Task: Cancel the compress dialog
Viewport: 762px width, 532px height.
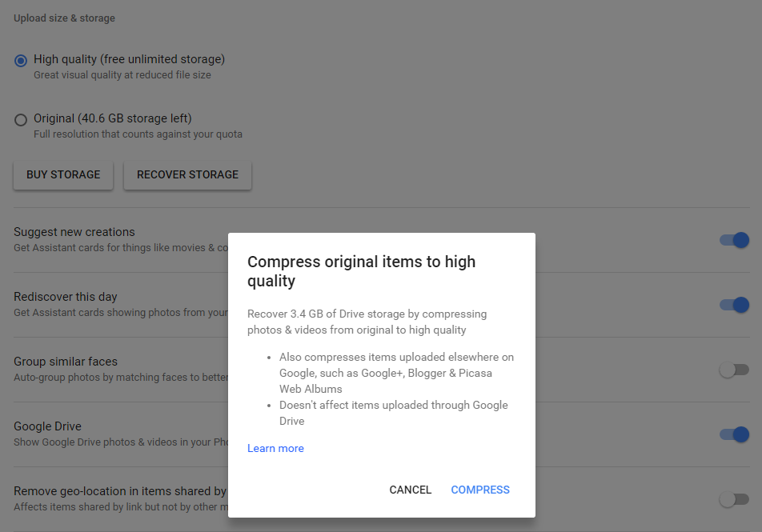Action: coord(410,490)
